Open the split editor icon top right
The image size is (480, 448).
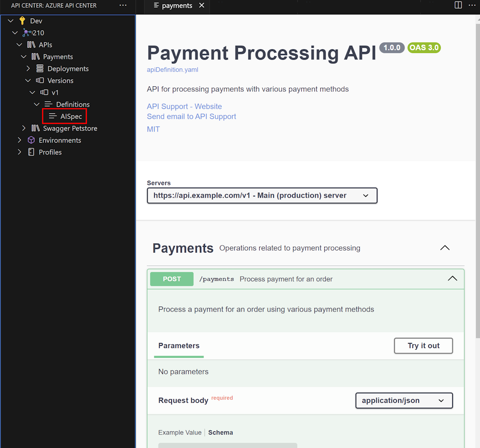click(458, 5)
